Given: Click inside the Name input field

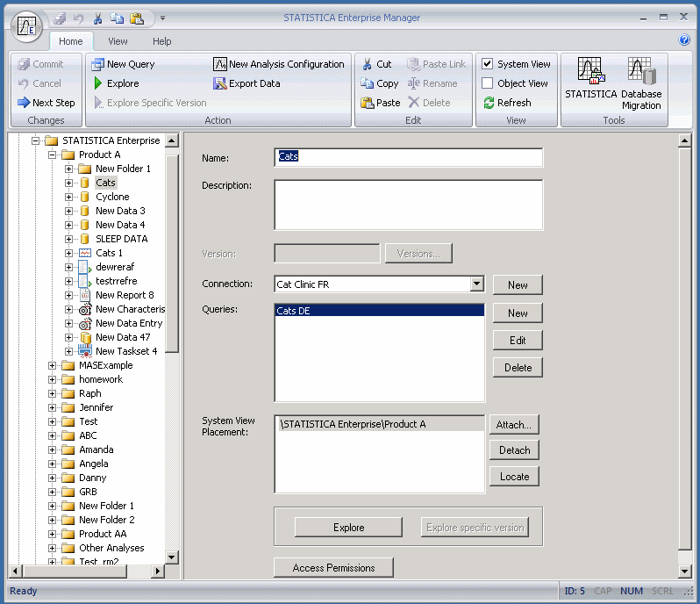Looking at the screenshot, I should tap(409, 158).
